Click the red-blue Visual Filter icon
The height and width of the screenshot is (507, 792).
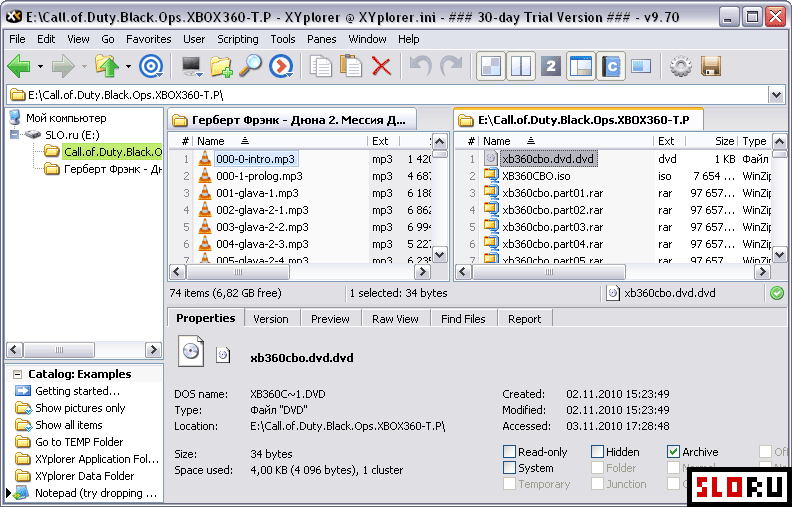[281, 66]
